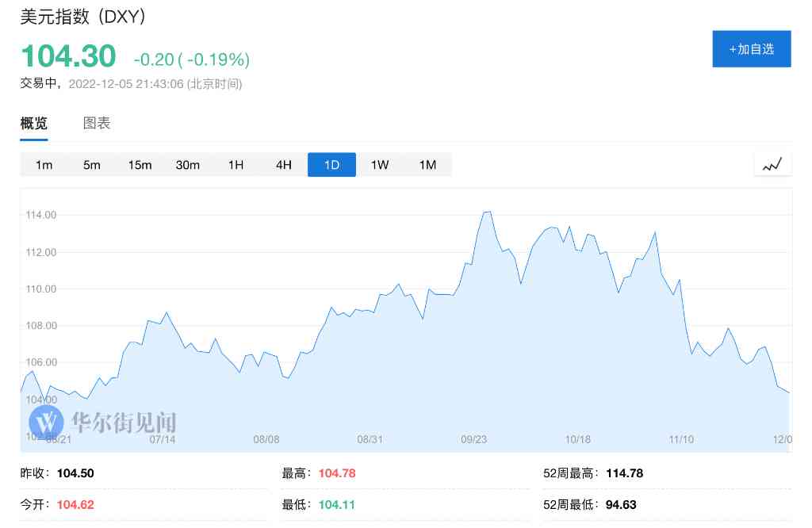Select the 1H timeframe
This screenshot has width=812, height=528.
pyautogui.click(x=236, y=164)
